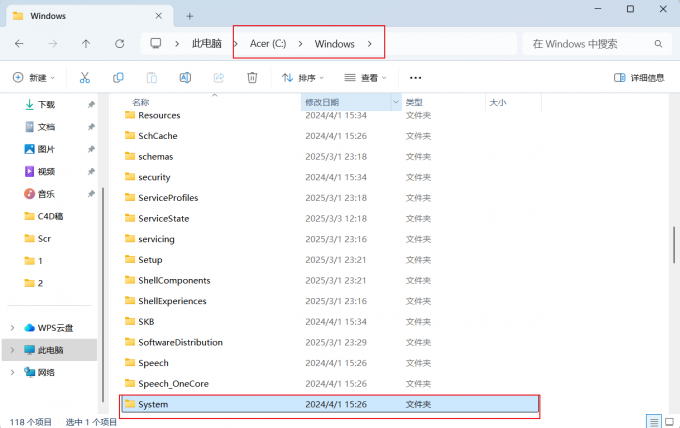Expand chevron after Windows breadcrumb
The width and height of the screenshot is (680, 428).
click(x=369, y=44)
